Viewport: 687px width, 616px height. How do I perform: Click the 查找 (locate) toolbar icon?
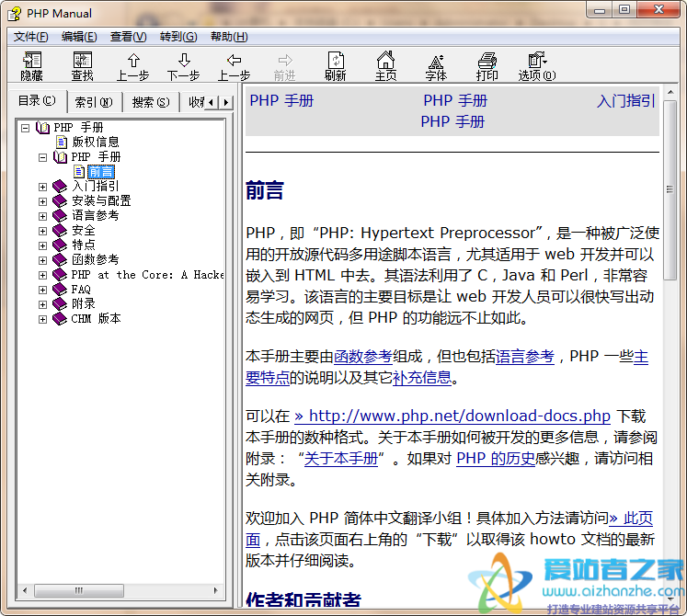coord(83,65)
